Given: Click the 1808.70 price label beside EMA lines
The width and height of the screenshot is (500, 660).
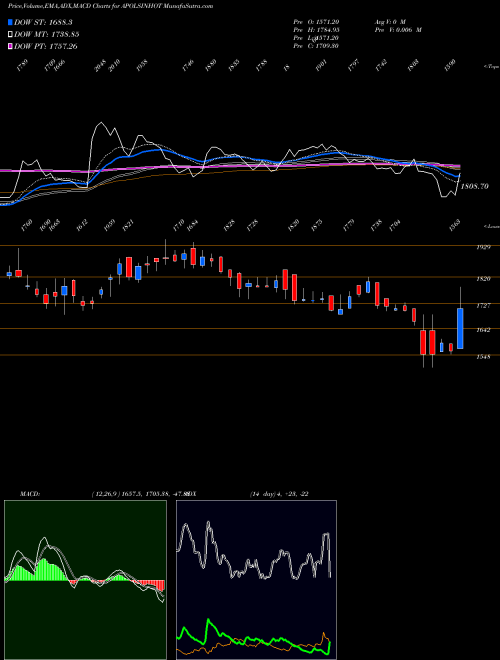Looking at the screenshot, I should coord(475,186).
